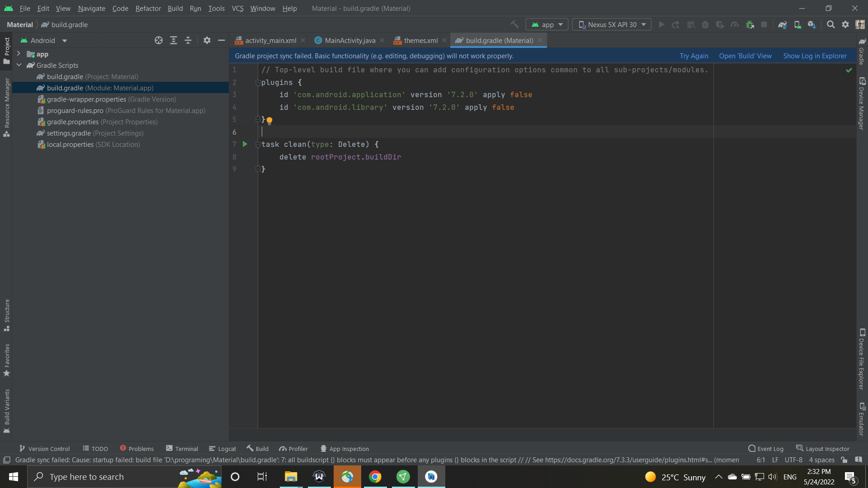
Task: Click the run gutter arrow beside task clean
Action: [245, 144]
